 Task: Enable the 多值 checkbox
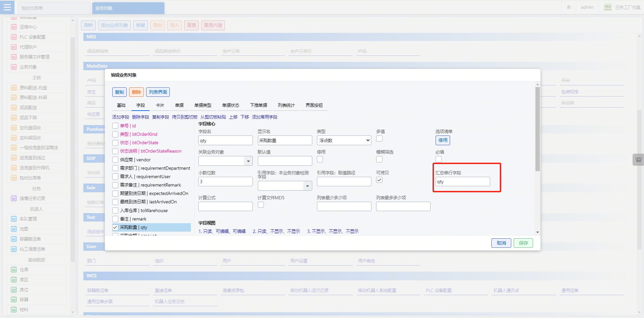pyautogui.click(x=379, y=138)
